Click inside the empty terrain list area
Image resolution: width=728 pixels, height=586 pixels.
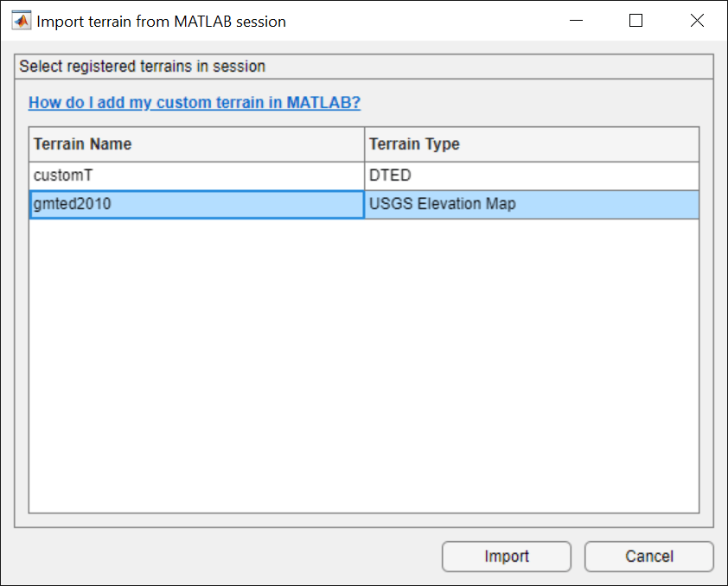tap(363, 363)
